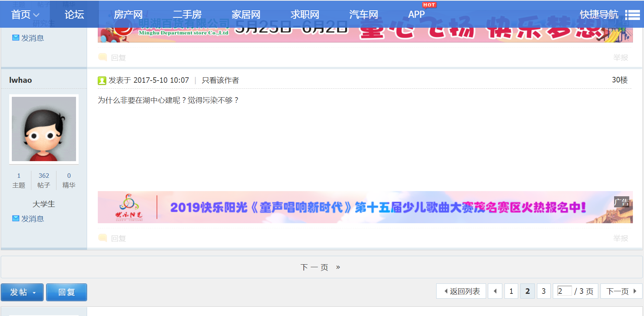Click 返回列表 button
The height and width of the screenshot is (316, 644).
click(461, 291)
